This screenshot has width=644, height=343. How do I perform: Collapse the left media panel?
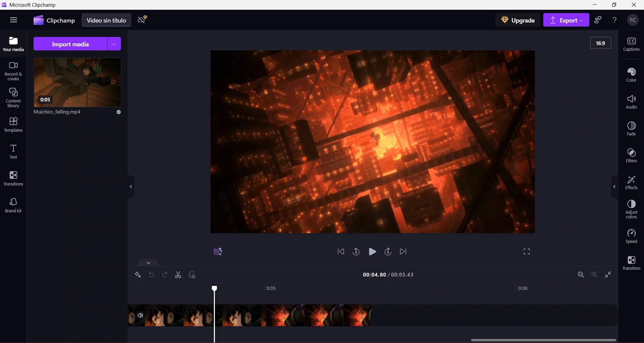[131, 187]
